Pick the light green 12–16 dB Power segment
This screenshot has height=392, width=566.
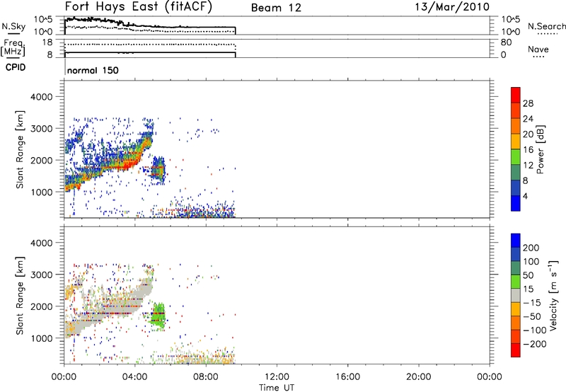tap(516, 156)
